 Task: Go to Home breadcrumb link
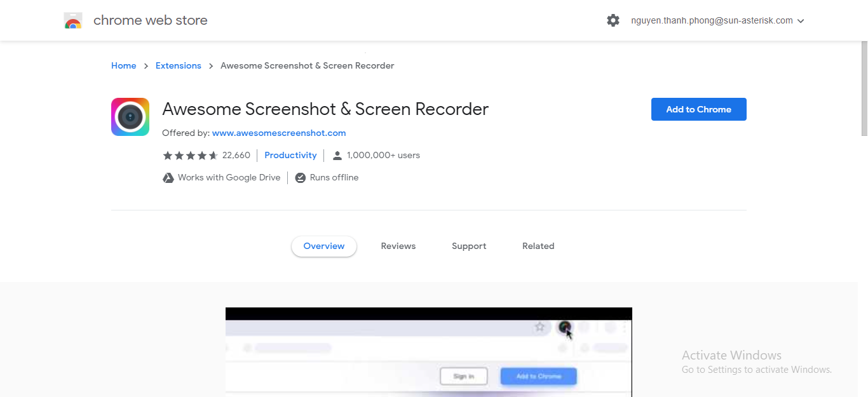[124, 65]
